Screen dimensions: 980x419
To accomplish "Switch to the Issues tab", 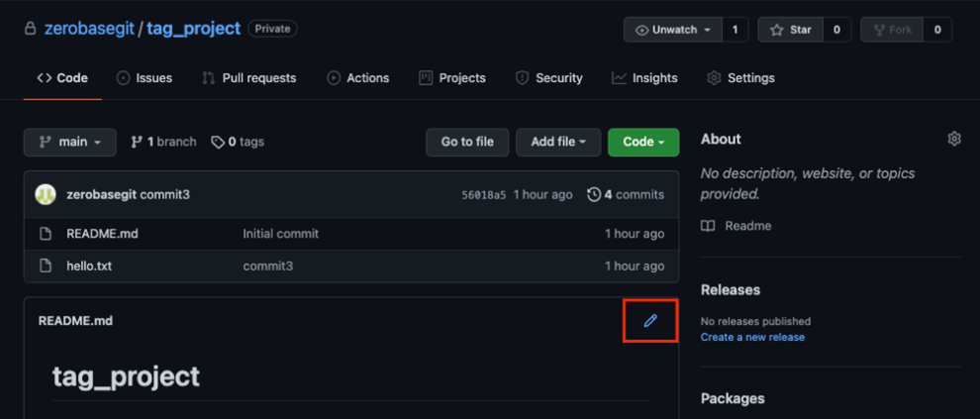I will click(x=145, y=78).
